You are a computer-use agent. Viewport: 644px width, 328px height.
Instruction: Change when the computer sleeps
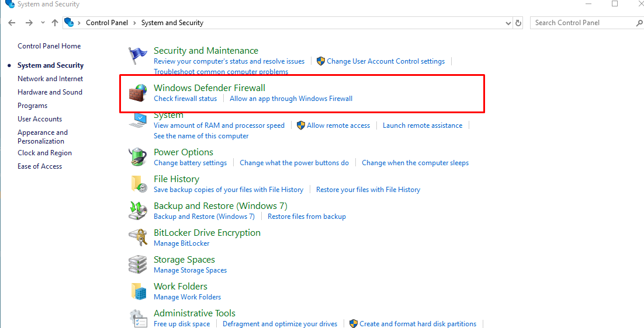(x=416, y=163)
